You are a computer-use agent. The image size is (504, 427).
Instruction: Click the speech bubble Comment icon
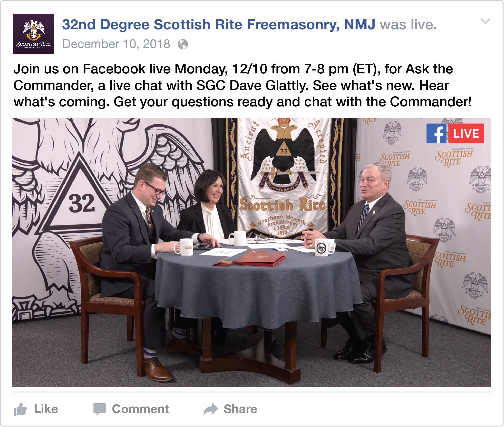(x=99, y=409)
